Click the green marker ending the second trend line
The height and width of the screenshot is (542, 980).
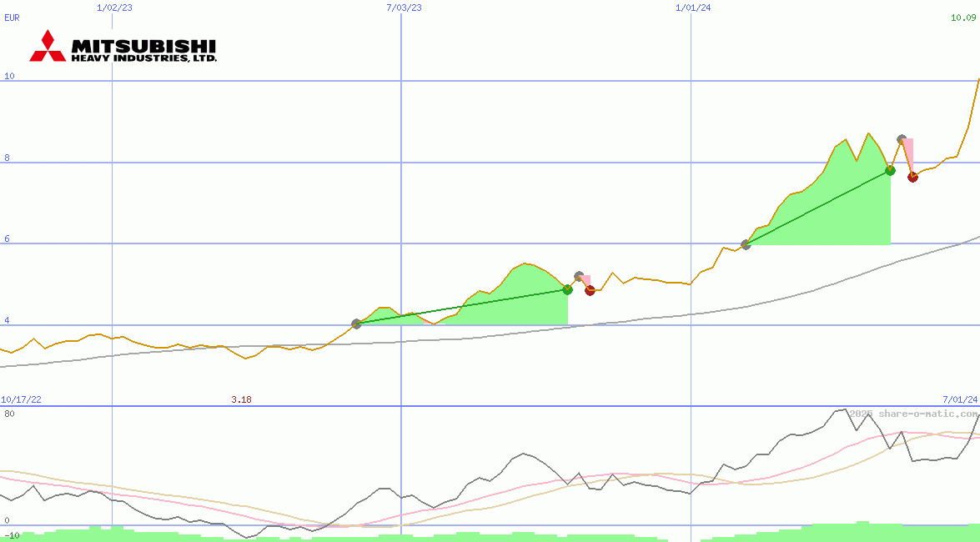[890, 170]
